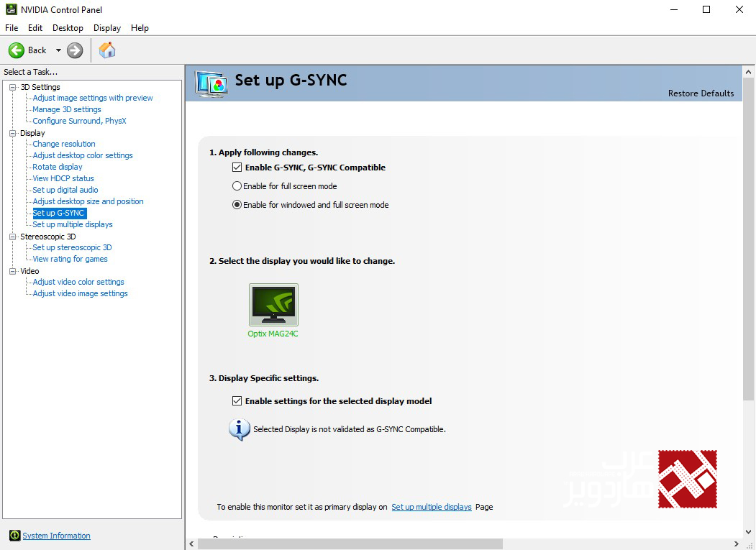Viewport: 756px width, 550px height.
Task: Select Enable for full screen mode
Action: tap(237, 186)
